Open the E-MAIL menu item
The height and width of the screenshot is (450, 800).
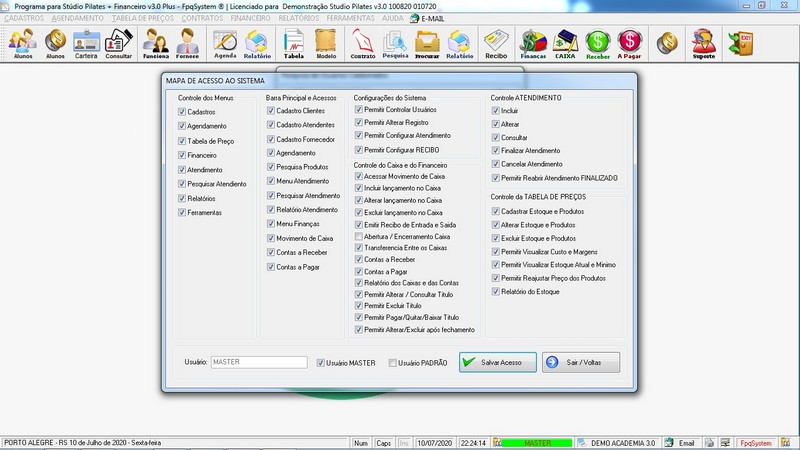click(x=427, y=18)
